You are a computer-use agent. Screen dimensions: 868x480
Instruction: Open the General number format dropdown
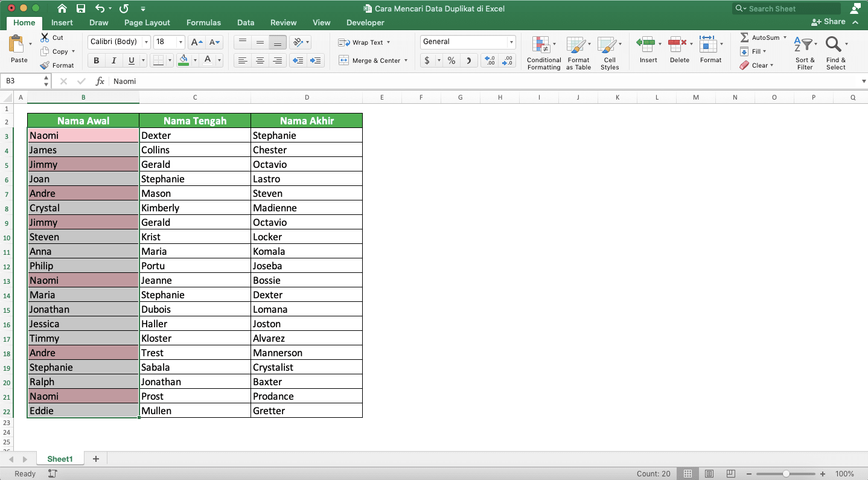(x=511, y=42)
